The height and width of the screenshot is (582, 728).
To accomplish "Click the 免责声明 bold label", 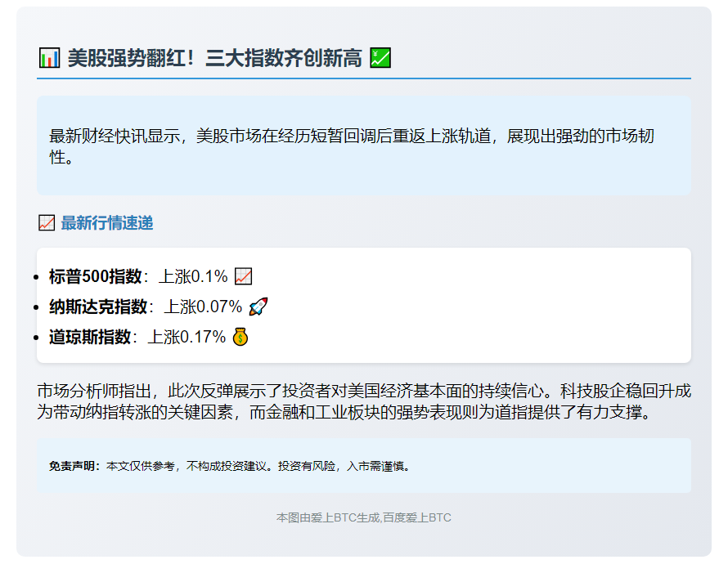I will (74, 466).
